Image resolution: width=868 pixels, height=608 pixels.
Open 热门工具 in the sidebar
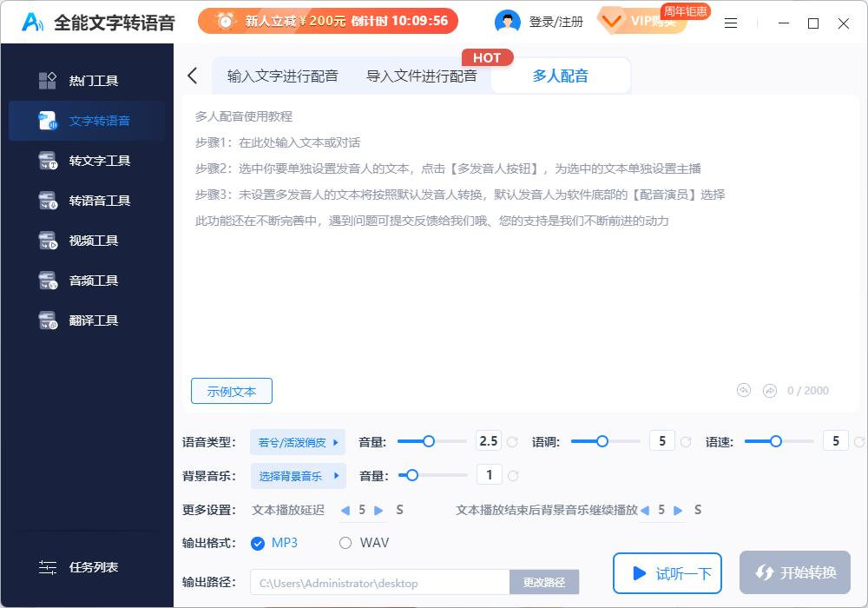87,80
